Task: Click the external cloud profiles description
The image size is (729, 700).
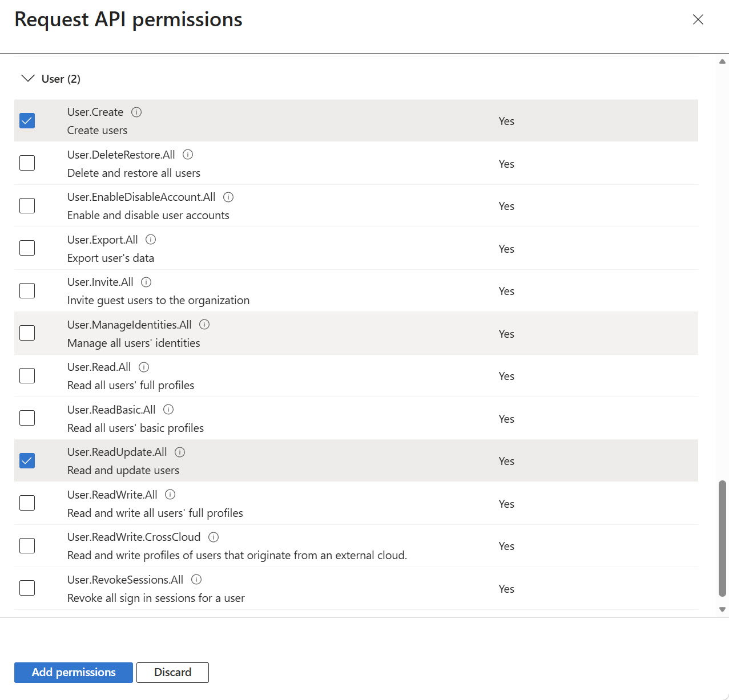Action: coord(237,556)
